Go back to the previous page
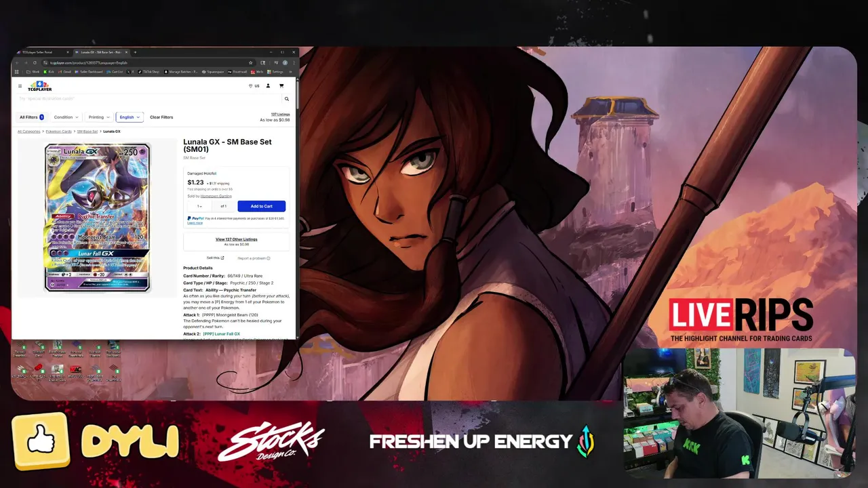This screenshot has width=868, height=488. (x=17, y=62)
